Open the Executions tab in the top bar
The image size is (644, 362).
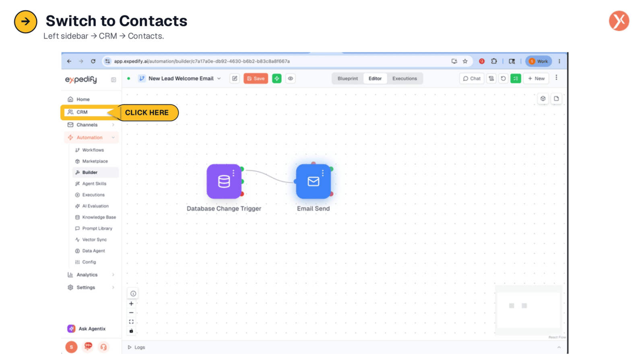(x=405, y=78)
